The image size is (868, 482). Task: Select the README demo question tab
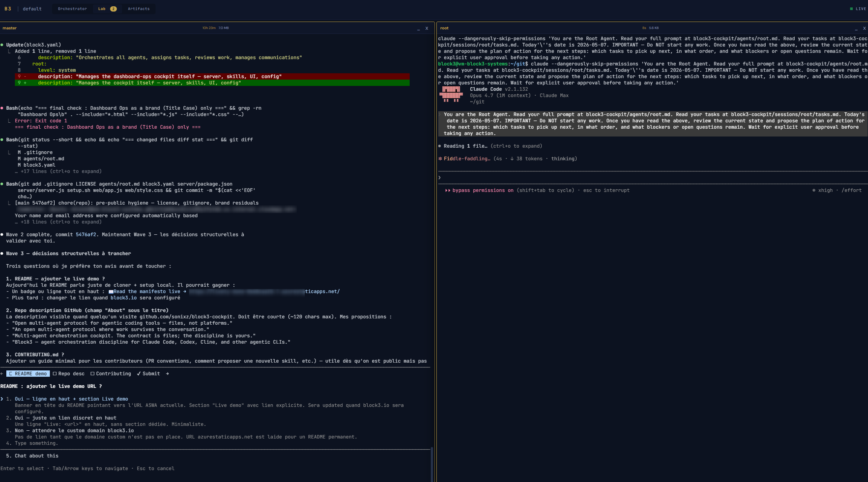click(x=28, y=374)
